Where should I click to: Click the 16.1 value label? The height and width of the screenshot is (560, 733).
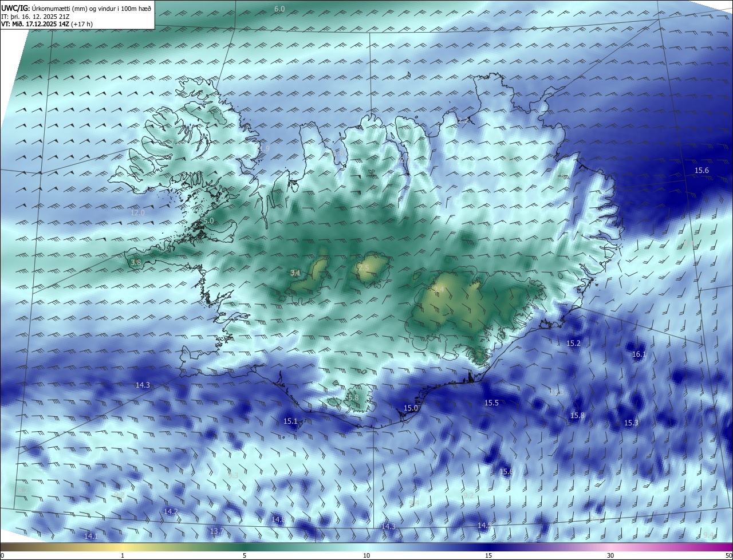tap(639, 354)
